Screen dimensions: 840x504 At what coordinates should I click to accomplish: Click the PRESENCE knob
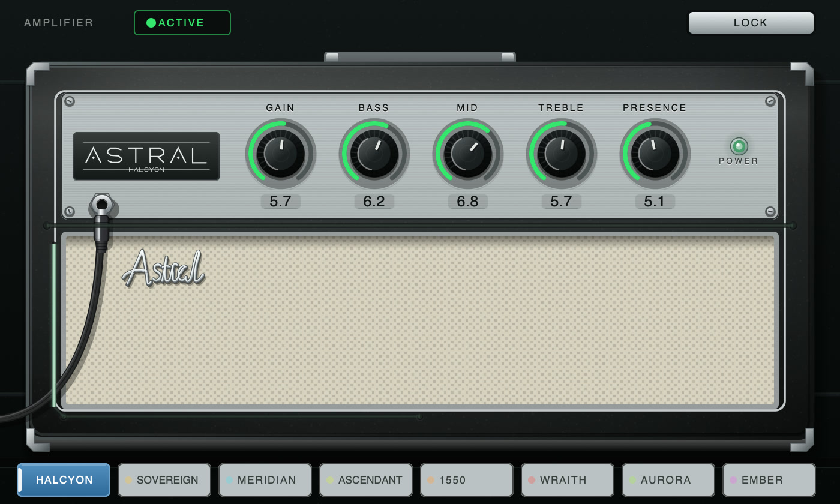(x=655, y=154)
